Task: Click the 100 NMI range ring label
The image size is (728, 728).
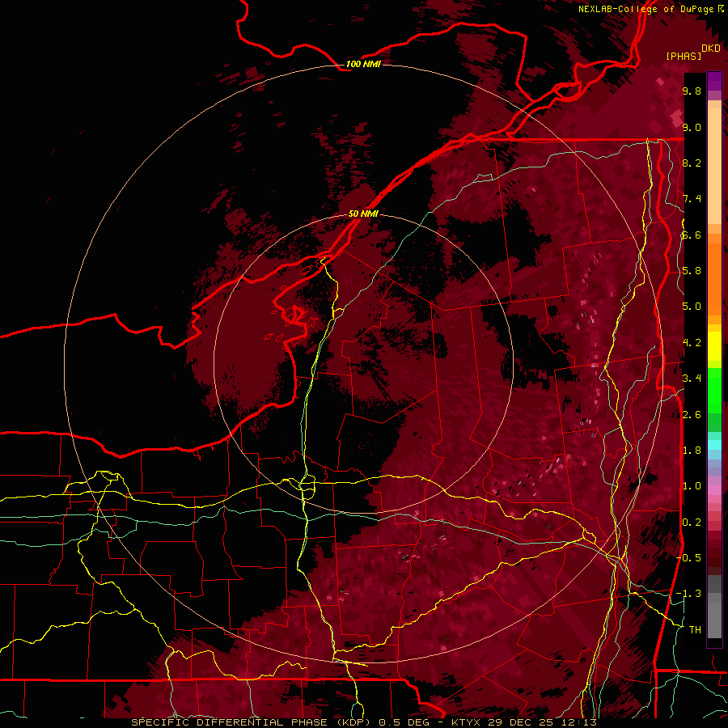Action: pyautogui.click(x=363, y=64)
